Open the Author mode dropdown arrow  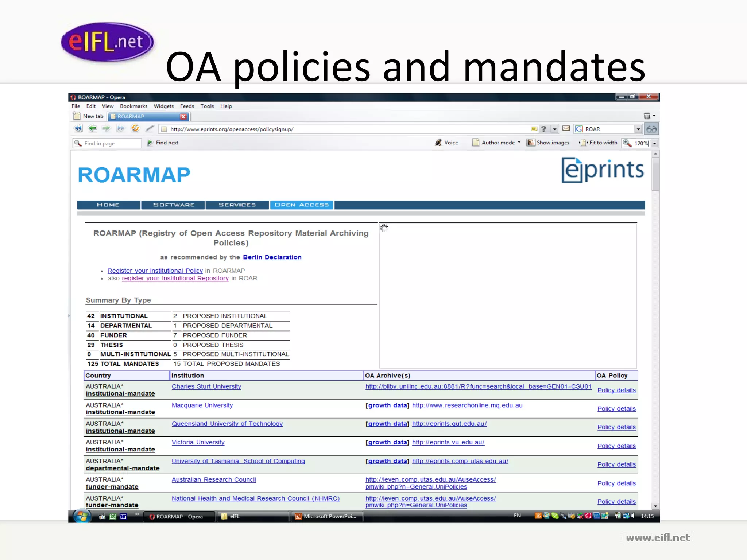click(x=519, y=143)
